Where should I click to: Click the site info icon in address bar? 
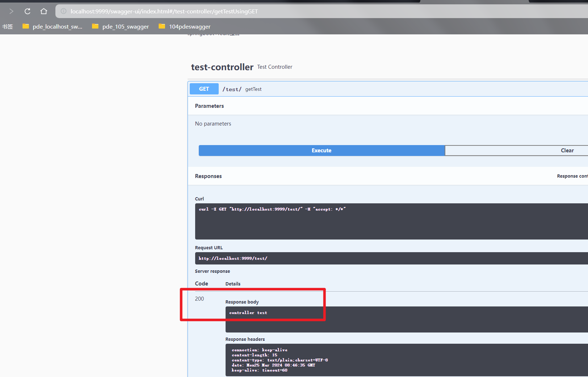[x=63, y=11]
